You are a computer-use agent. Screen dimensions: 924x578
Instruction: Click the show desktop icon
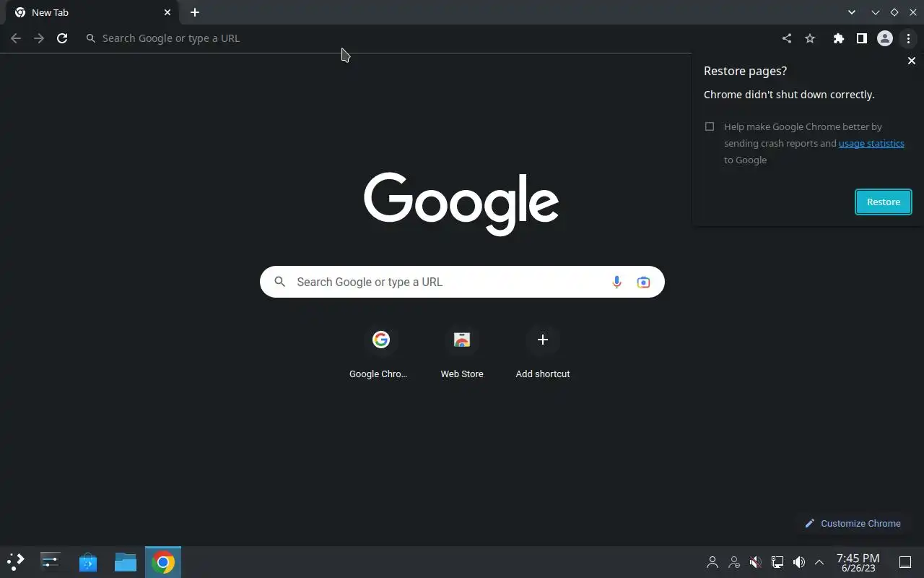(x=905, y=562)
